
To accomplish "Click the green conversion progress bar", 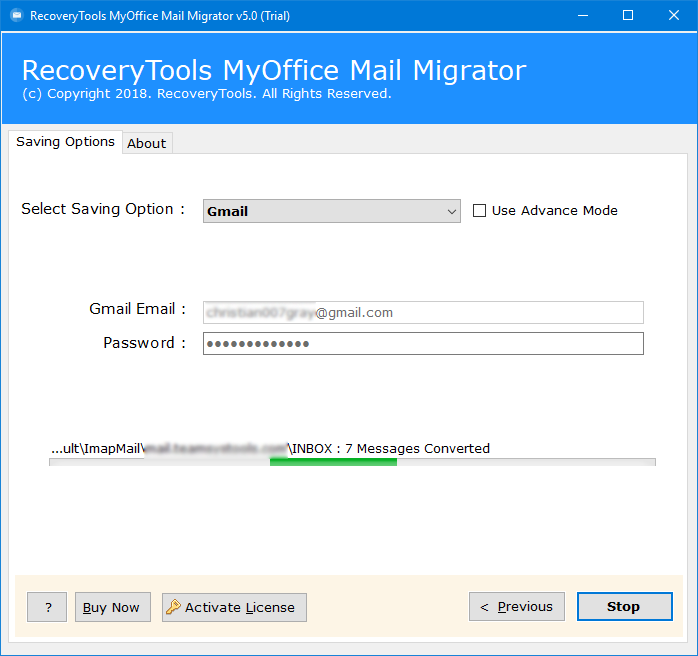I will point(333,462).
